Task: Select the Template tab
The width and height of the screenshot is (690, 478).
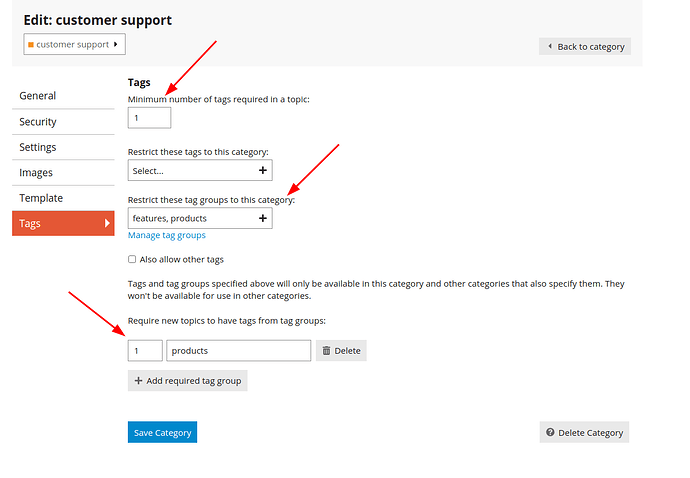Action: 63,198
